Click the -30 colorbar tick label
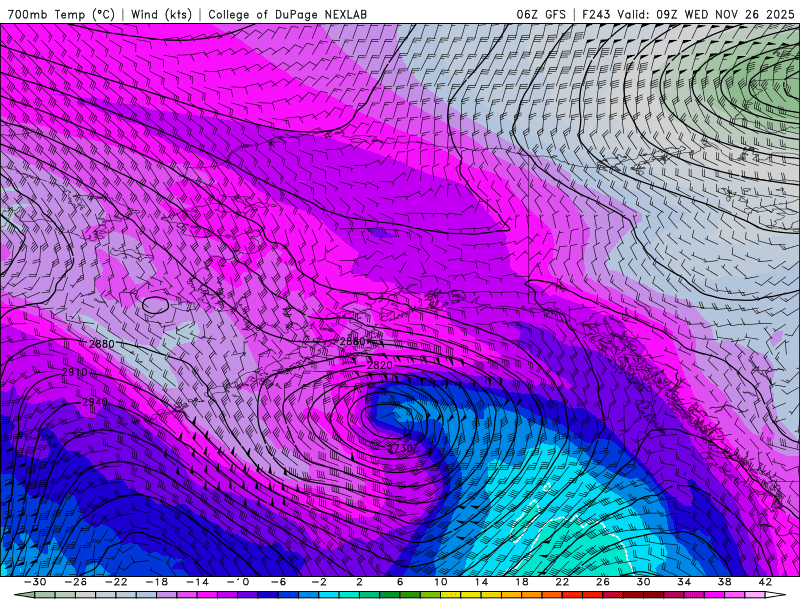800x600 pixels. pyautogui.click(x=34, y=582)
